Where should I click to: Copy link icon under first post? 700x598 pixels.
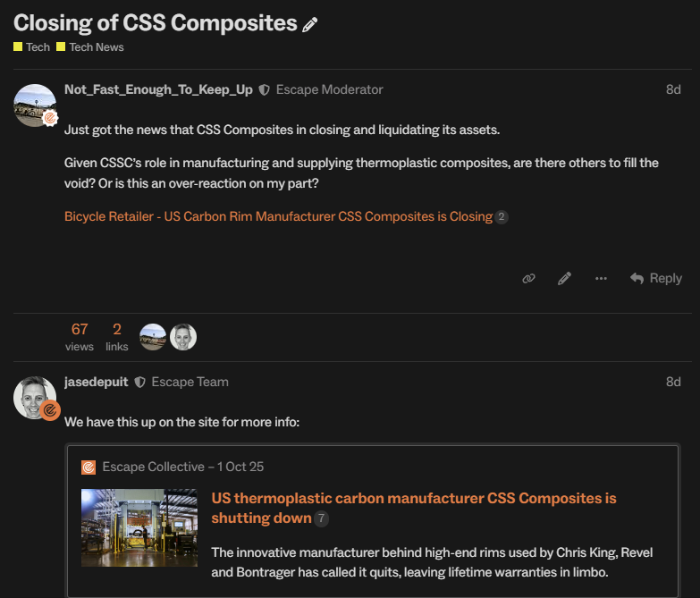(x=528, y=279)
